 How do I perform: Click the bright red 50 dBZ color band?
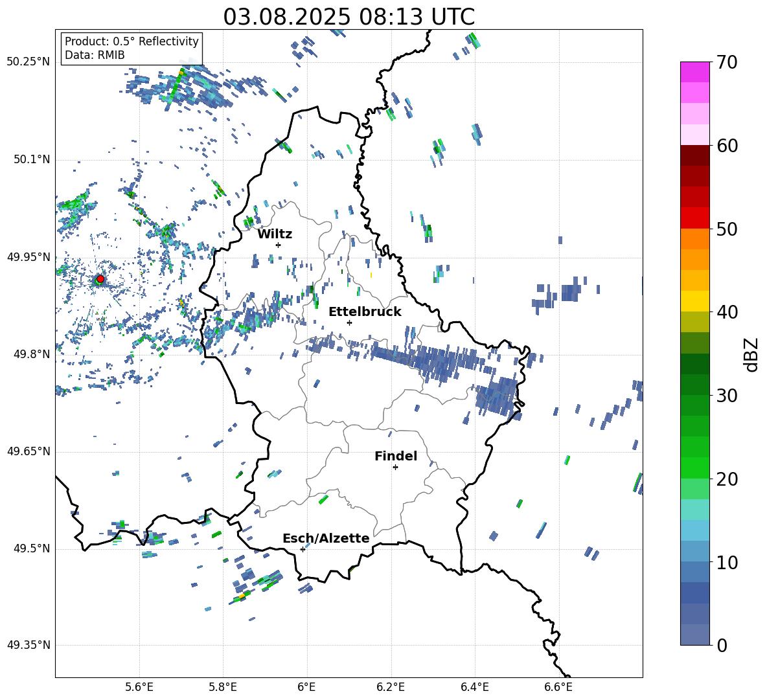694,218
